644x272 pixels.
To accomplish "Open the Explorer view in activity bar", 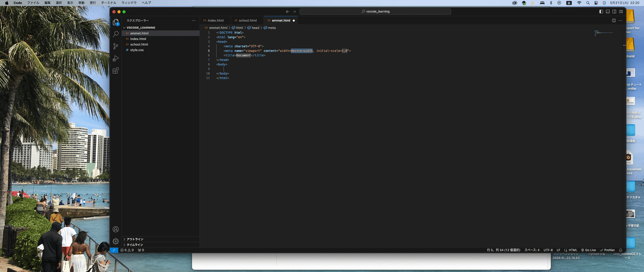I will coord(115,22).
